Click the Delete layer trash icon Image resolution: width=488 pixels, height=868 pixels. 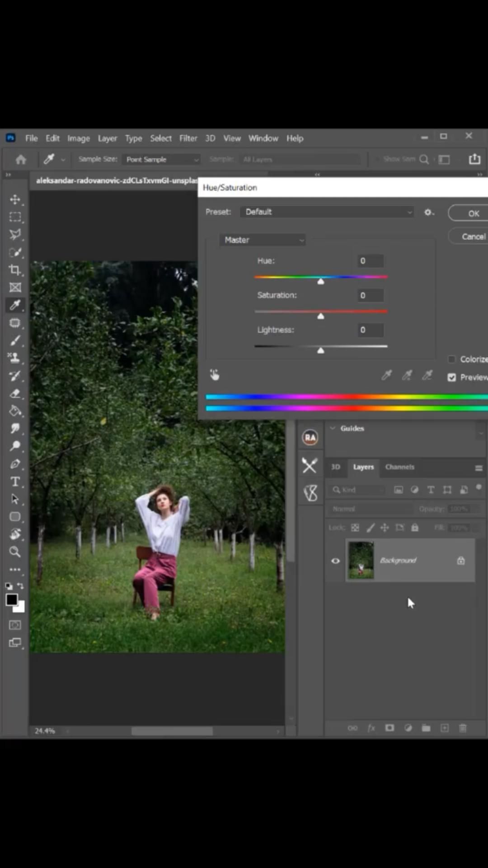pyautogui.click(x=463, y=728)
